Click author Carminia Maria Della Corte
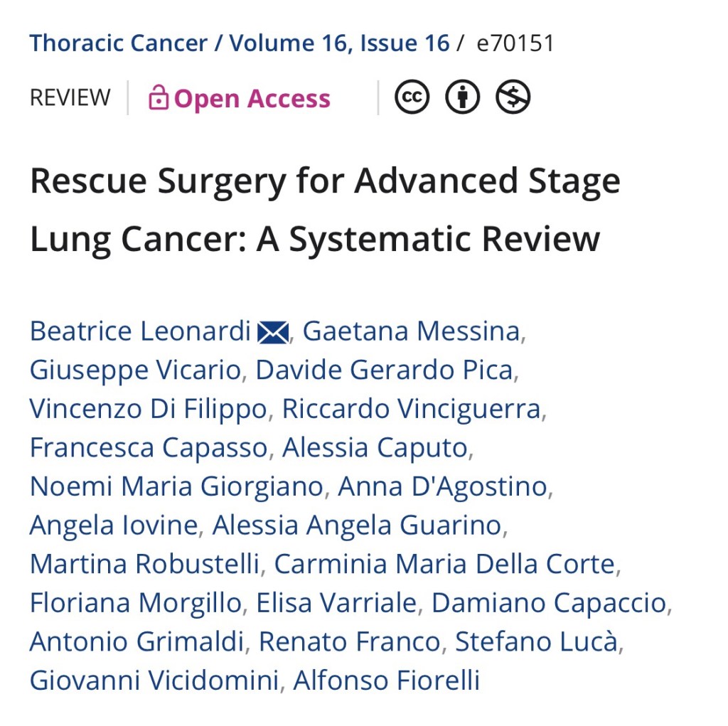This screenshot has width=728, height=726. click(x=444, y=564)
